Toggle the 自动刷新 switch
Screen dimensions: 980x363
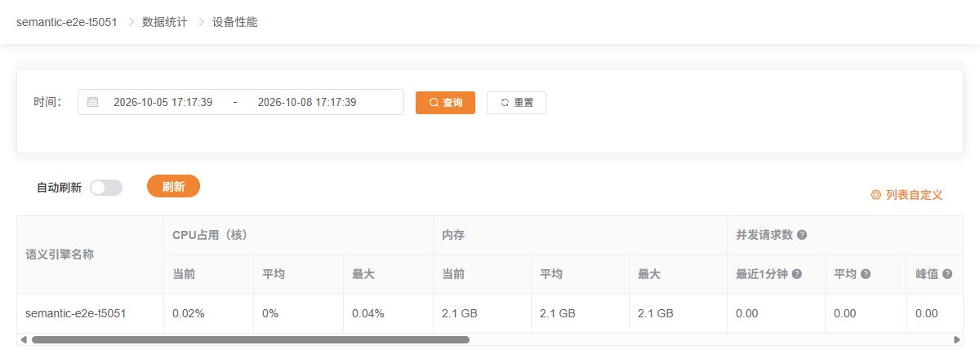pos(106,188)
